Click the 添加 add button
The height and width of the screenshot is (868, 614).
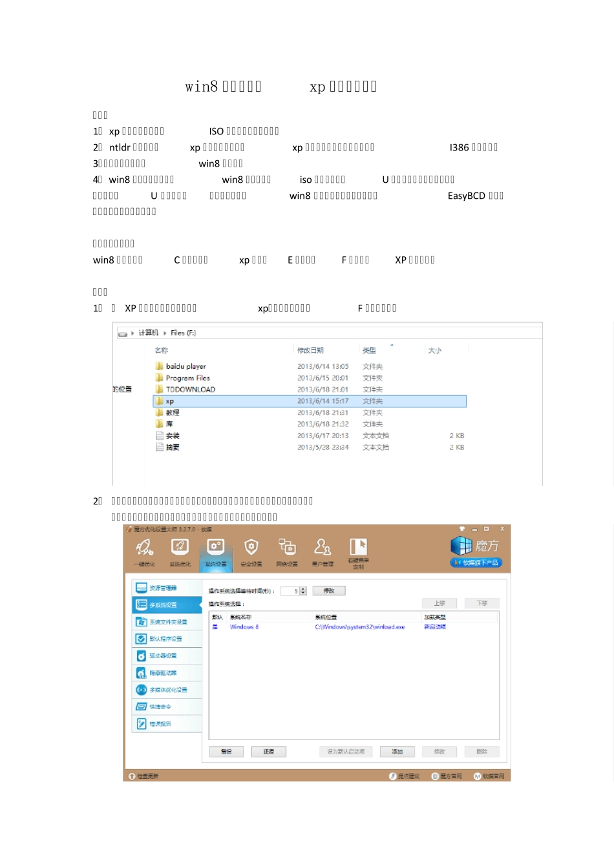coord(397,752)
